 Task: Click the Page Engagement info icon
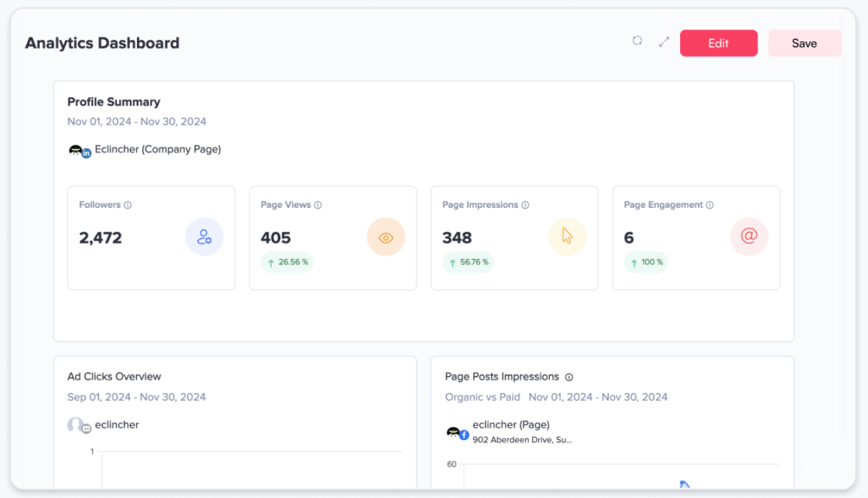710,205
